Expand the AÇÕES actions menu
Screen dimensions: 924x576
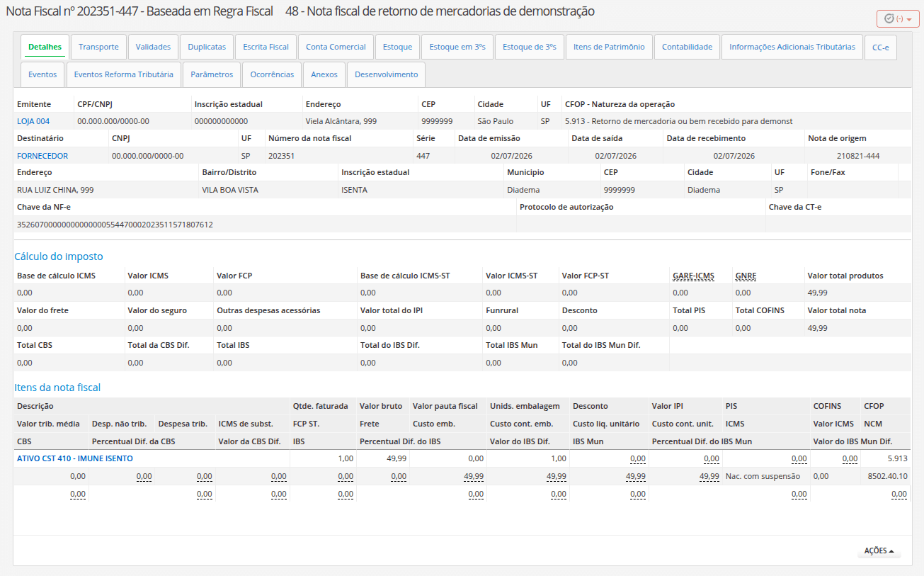[879, 550]
